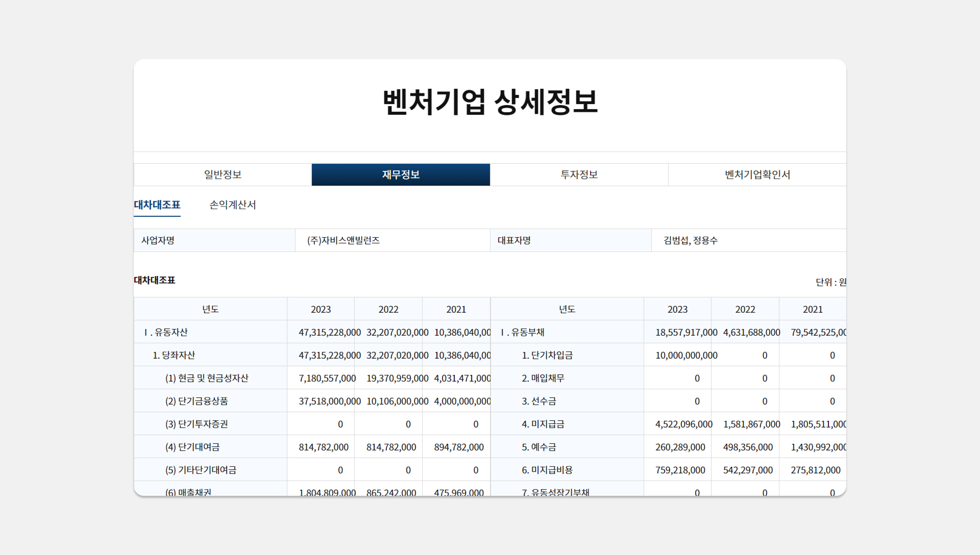Click the 10,000,000,000 단기차입금 value
The image size is (980, 555).
(x=686, y=355)
